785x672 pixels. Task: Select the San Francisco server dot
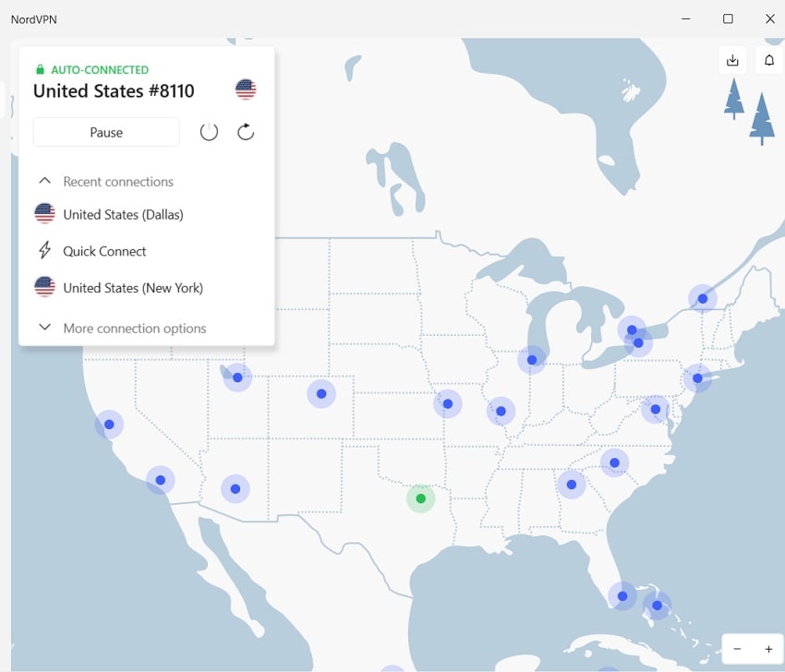click(x=109, y=425)
